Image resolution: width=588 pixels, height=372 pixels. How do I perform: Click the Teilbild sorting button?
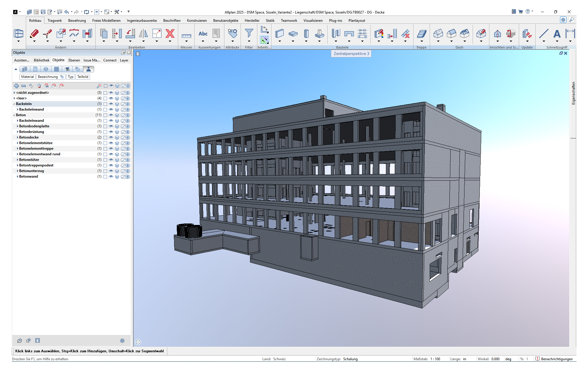83,76
